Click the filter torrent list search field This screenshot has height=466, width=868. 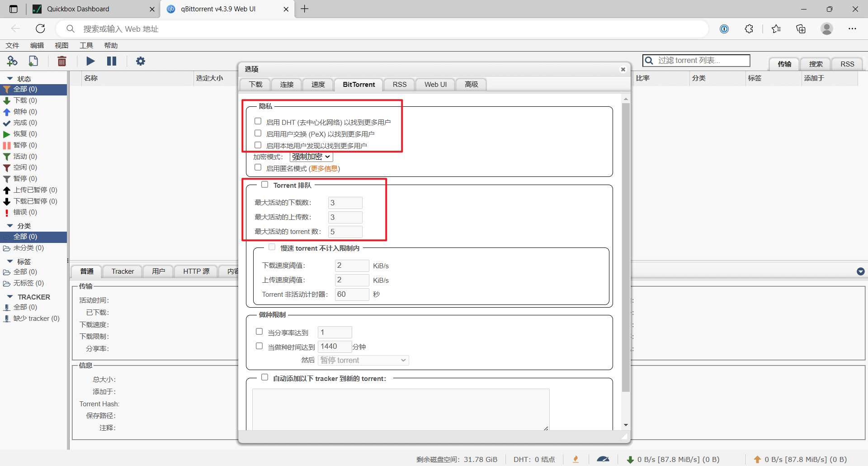pyautogui.click(x=696, y=60)
